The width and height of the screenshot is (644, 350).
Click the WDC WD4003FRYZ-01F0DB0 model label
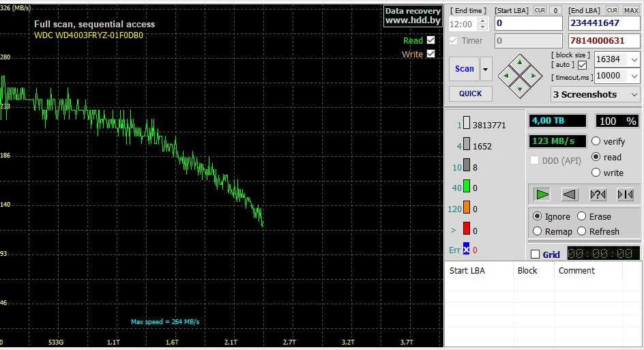[89, 35]
